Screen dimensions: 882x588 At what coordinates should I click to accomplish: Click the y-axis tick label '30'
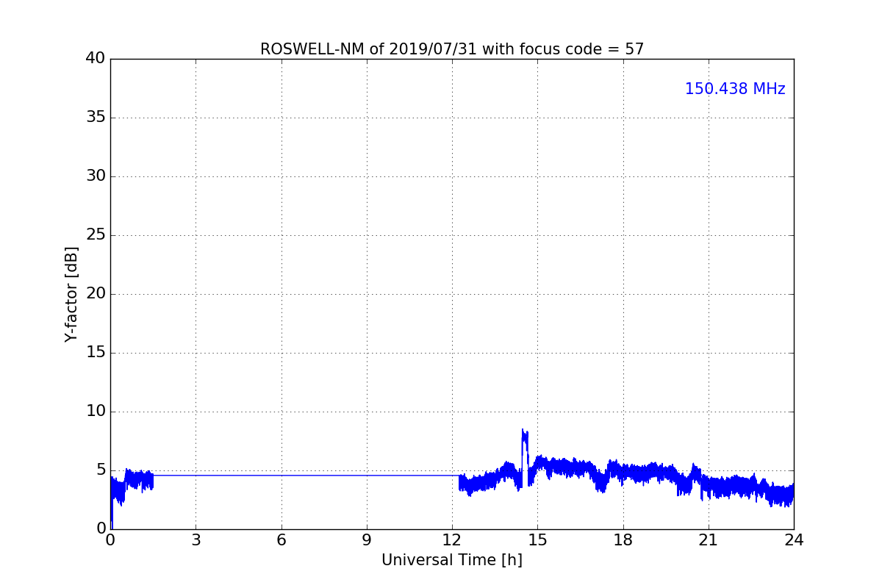tap(96, 176)
